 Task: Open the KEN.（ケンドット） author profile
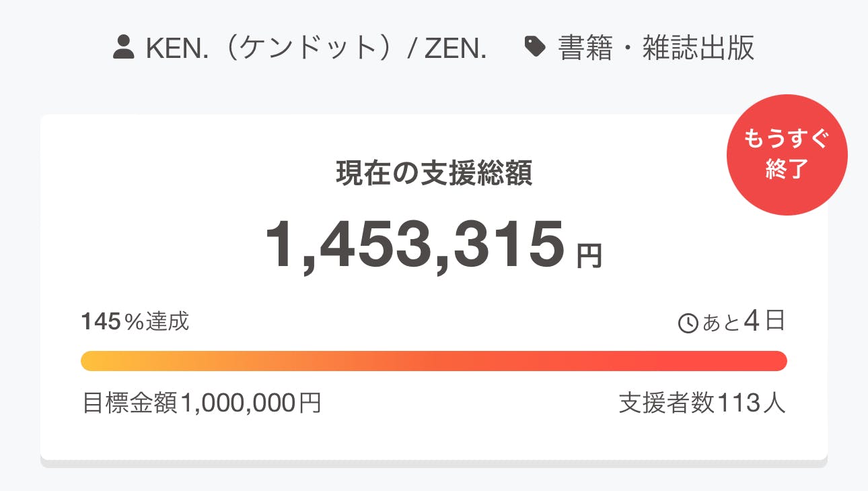(x=269, y=48)
